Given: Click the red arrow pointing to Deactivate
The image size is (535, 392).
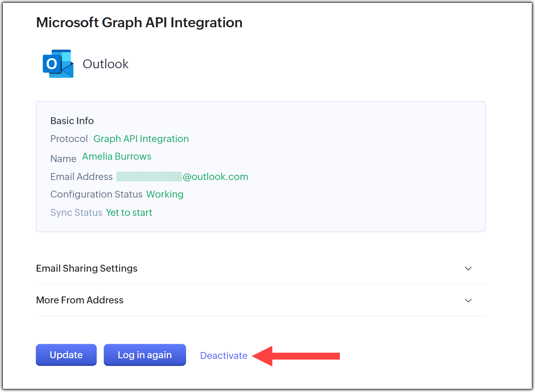Looking at the screenshot, I should (296, 356).
